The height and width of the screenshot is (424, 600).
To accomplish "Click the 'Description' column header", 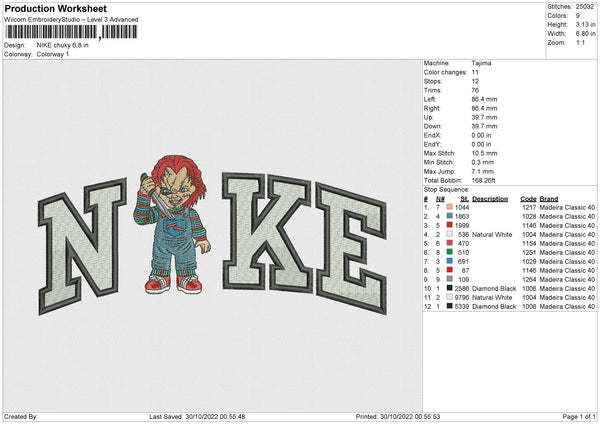I will pos(490,199).
